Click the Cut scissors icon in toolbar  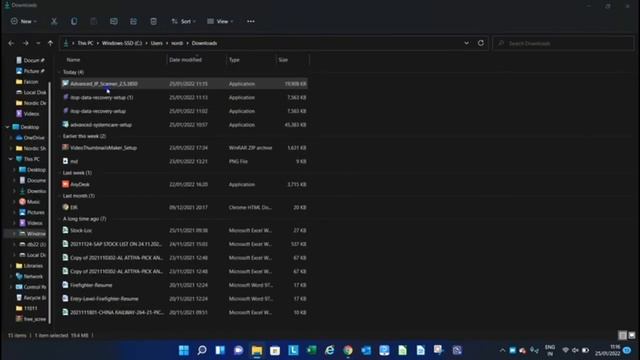[54, 21]
